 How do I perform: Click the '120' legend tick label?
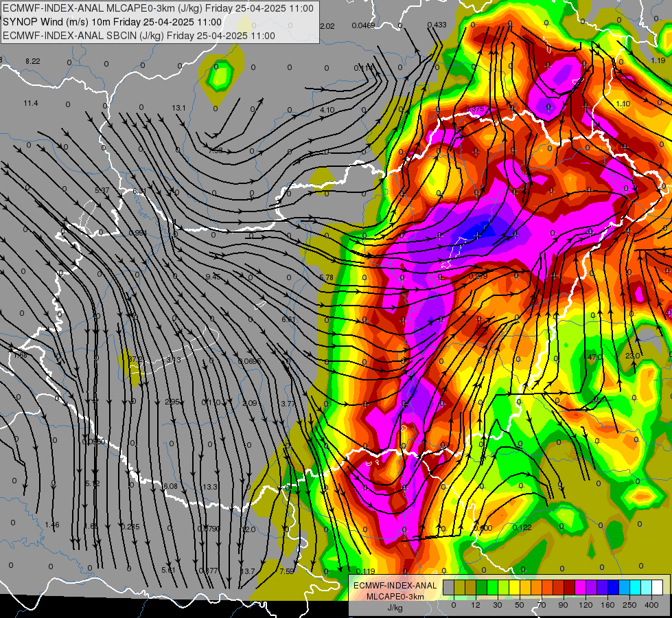pos(586,605)
